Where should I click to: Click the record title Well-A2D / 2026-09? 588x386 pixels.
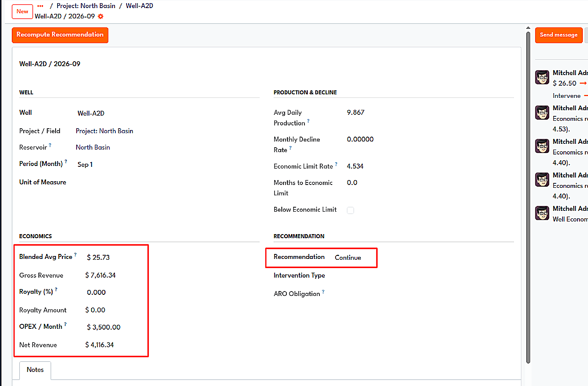point(50,64)
